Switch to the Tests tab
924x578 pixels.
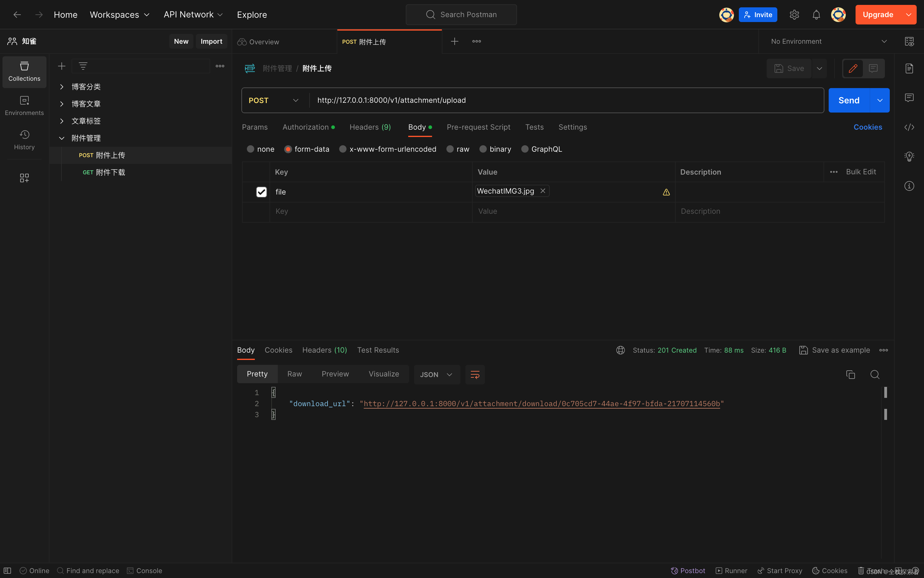(x=534, y=127)
